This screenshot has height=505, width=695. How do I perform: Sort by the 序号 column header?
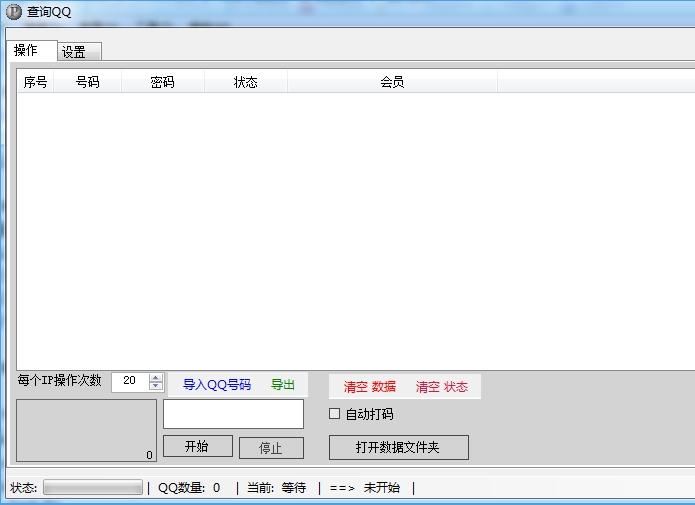click(x=35, y=82)
